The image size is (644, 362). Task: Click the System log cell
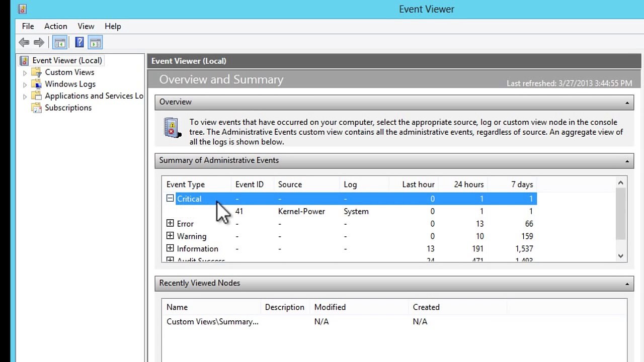click(356, 211)
